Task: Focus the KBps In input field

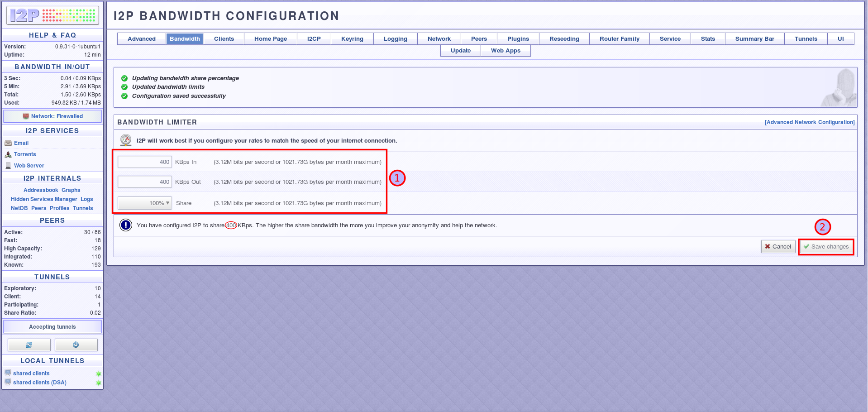Action: point(145,162)
